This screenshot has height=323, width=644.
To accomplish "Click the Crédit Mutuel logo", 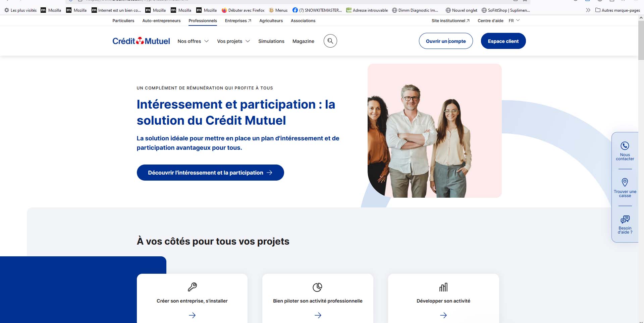I will [141, 41].
